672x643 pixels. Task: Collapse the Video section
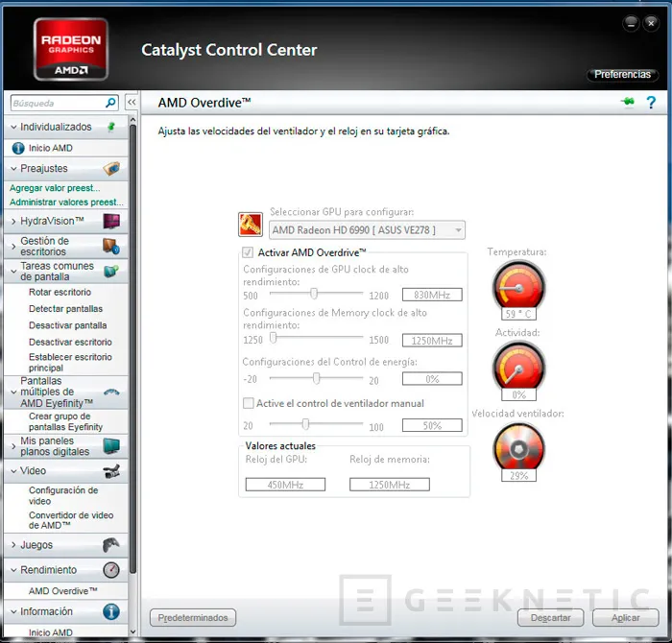tap(13, 471)
